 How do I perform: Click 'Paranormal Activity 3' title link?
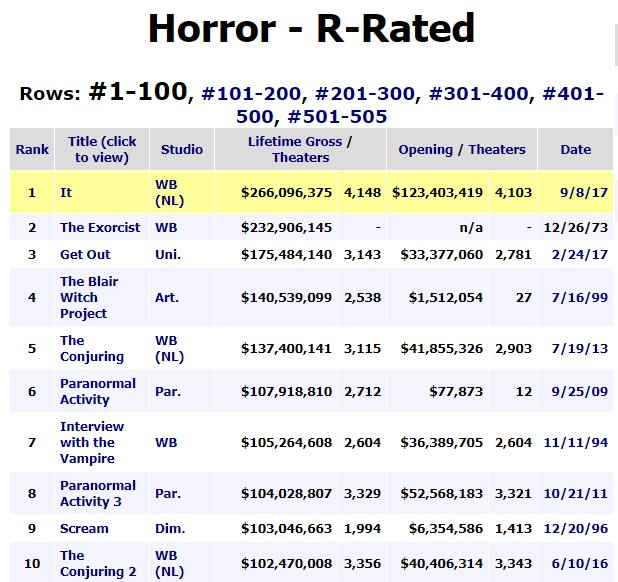98,493
